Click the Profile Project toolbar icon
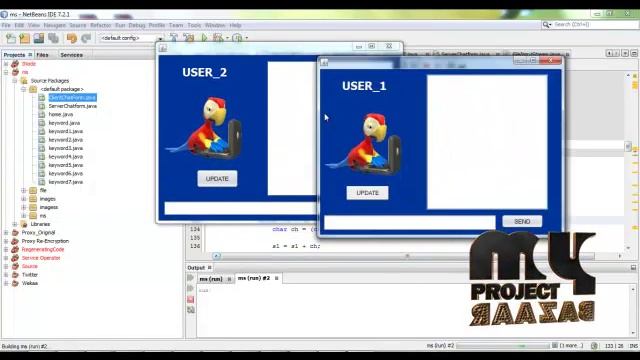Screen dimensions: 640x360 click(x=237, y=38)
